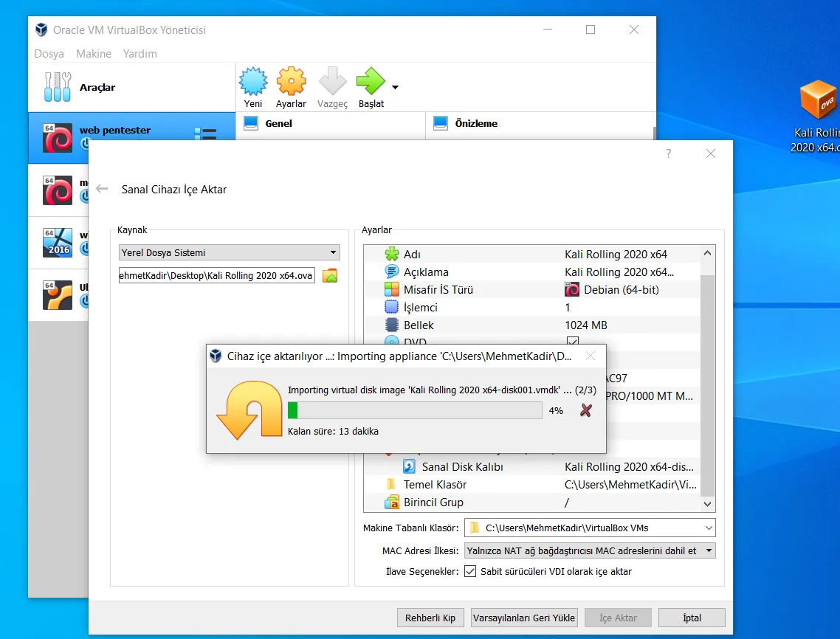The image size is (840, 639).
Task: Open the Makine menu
Action: 94,54
